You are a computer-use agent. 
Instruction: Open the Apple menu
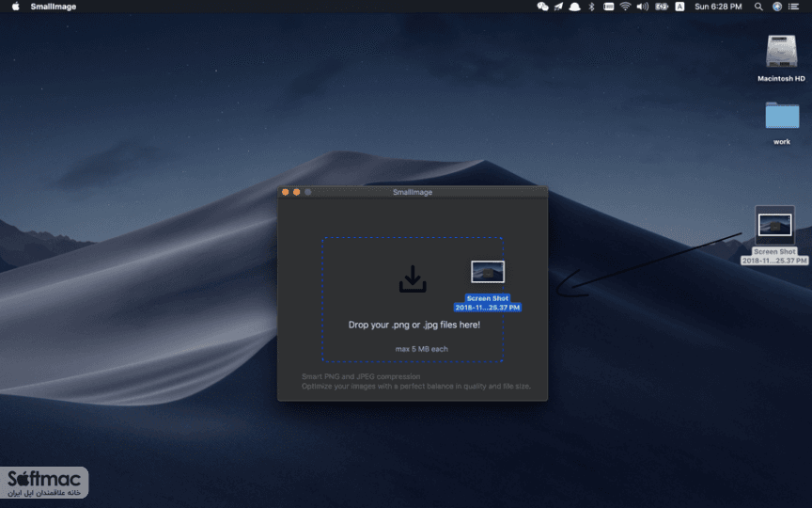coord(16,7)
